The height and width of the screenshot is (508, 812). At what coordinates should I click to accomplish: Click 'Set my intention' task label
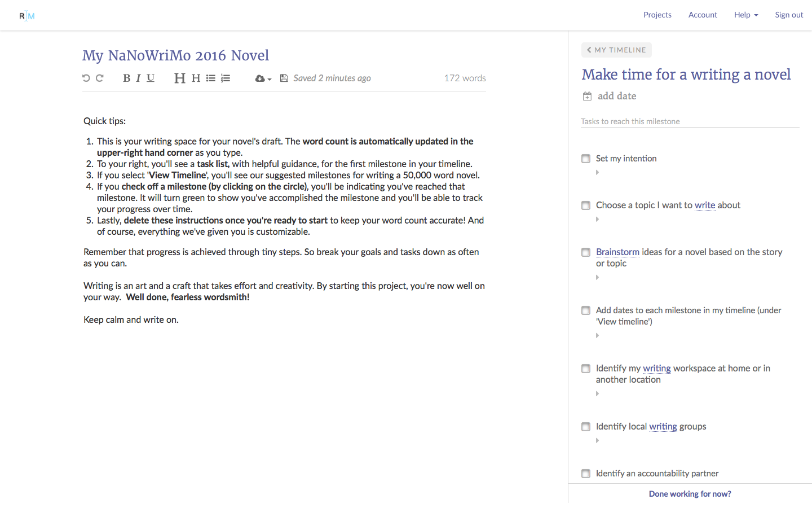coord(626,159)
